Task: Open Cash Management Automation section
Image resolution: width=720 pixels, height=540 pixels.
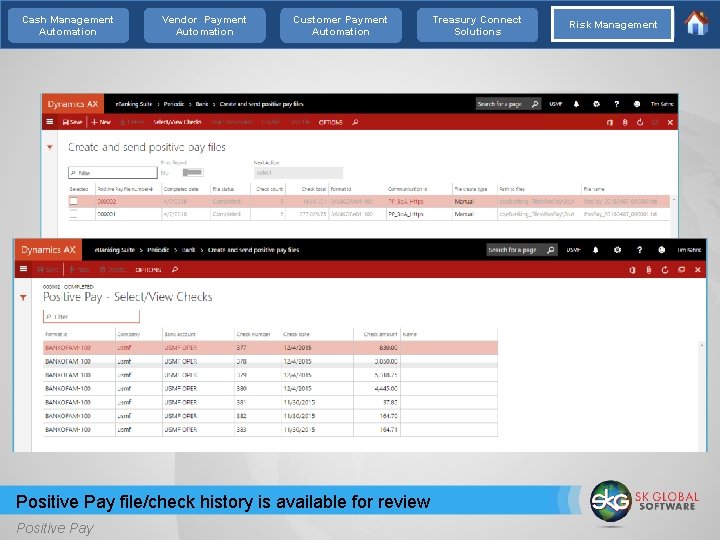Action: tap(68, 26)
